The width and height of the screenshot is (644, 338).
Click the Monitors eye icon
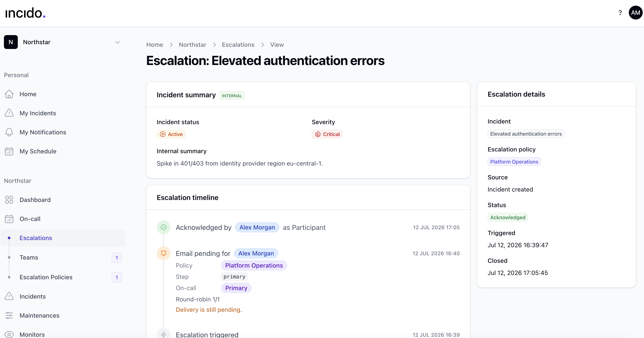coord(9,335)
